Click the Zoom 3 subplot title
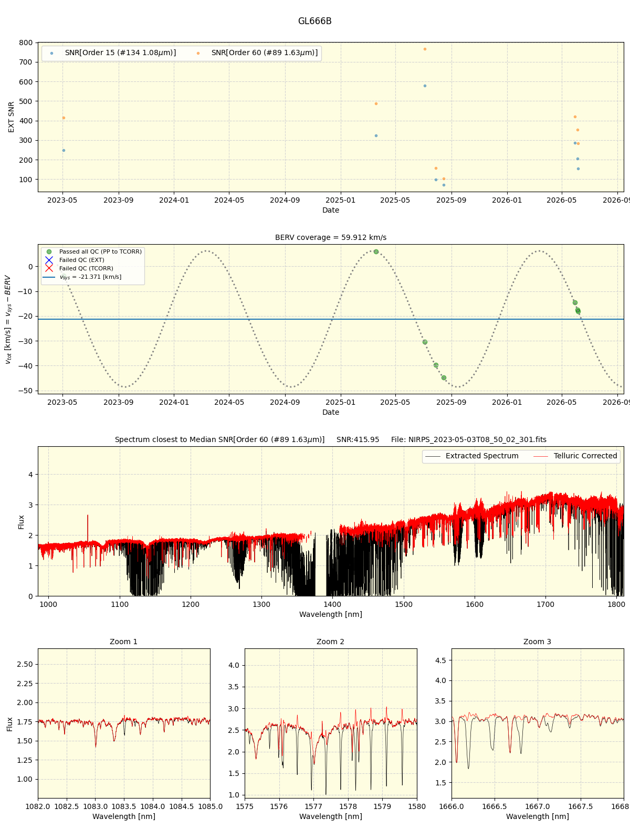630x840 pixels. click(x=538, y=642)
